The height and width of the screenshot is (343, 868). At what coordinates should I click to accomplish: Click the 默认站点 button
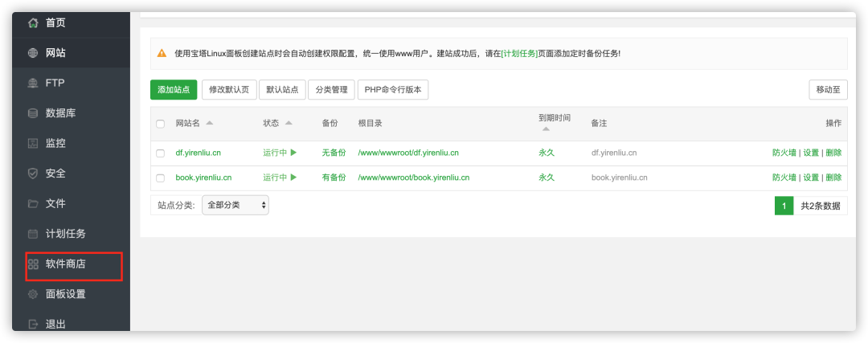(x=282, y=90)
